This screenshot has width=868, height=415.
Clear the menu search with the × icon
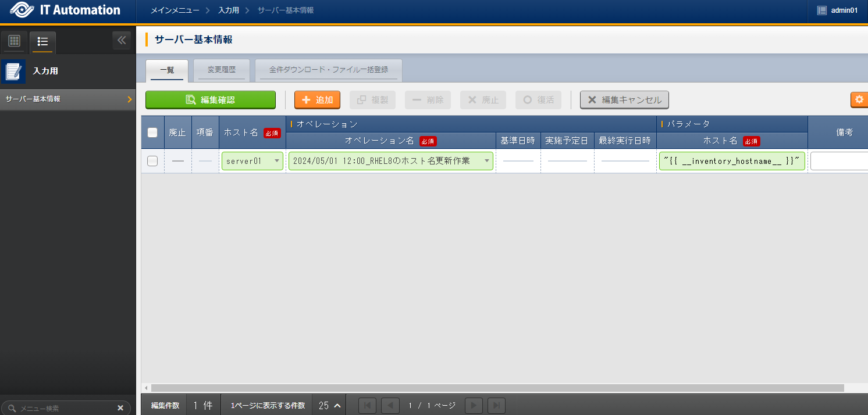coord(121,407)
